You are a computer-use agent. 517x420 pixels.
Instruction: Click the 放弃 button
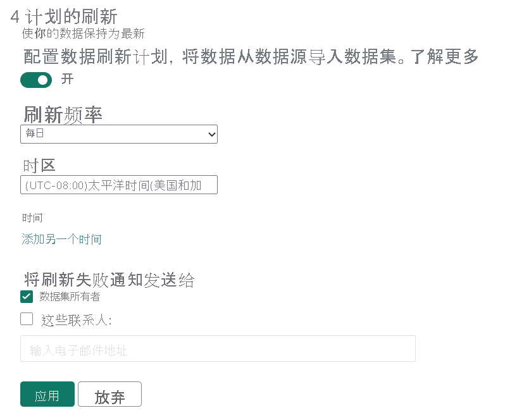[x=109, y=394]
